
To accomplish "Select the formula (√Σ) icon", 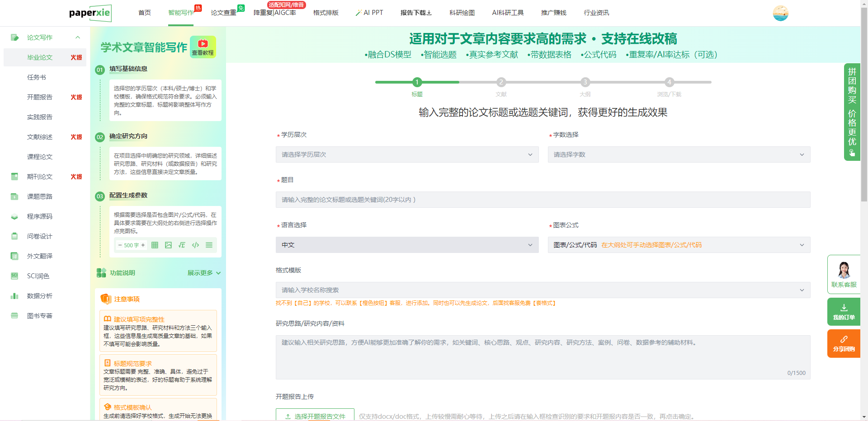I will pos(182,245).
